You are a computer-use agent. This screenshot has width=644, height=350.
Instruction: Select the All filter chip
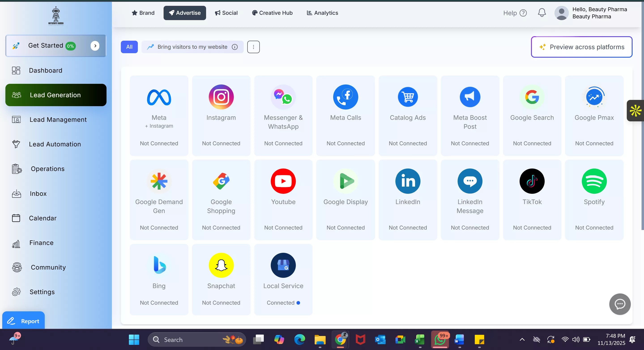point(129,47)
